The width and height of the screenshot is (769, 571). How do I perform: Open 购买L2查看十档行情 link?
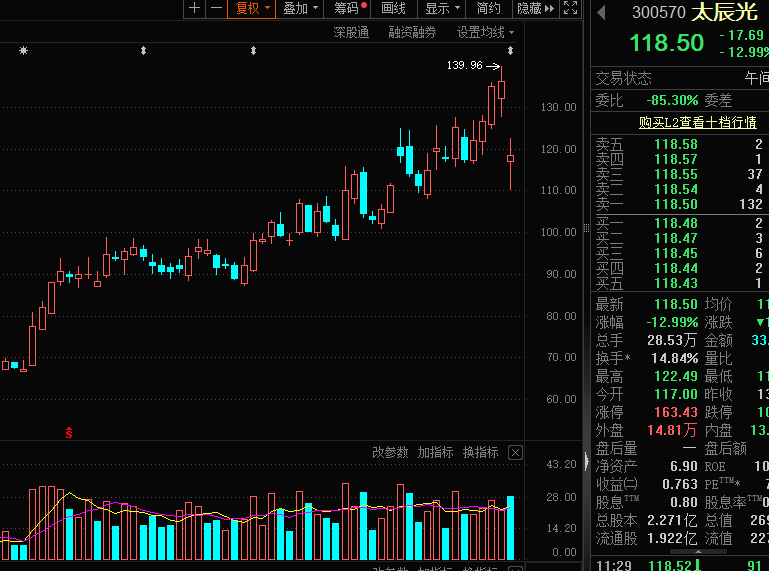pos(697,122)
